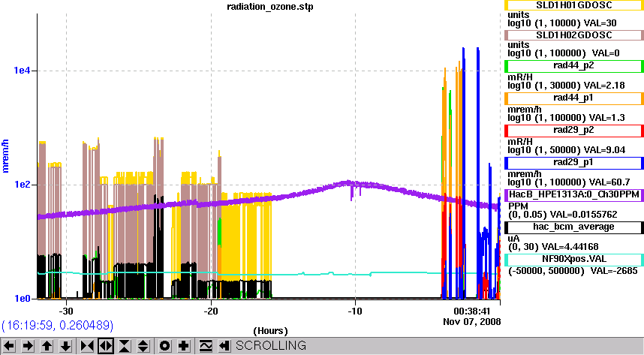644x355 pixels.
Task: Click the 00:38:41 timestamp label
Action: click(471, 311)
